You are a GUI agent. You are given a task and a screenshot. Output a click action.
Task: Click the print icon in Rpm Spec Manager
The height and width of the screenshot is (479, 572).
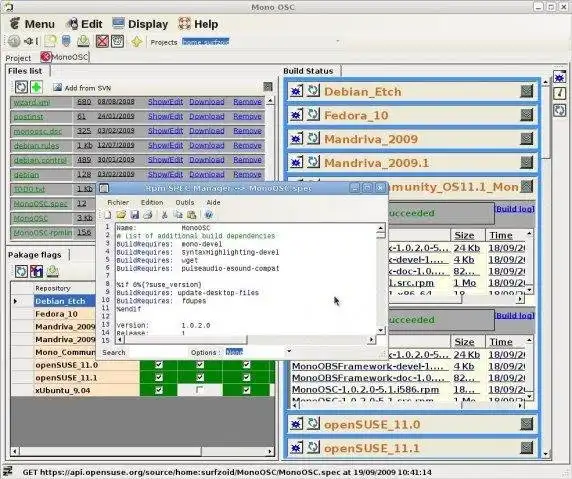[148, 215]
